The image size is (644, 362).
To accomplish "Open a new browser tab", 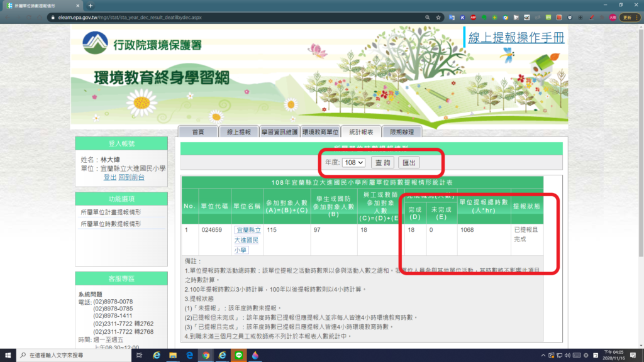I will [91, 6].
